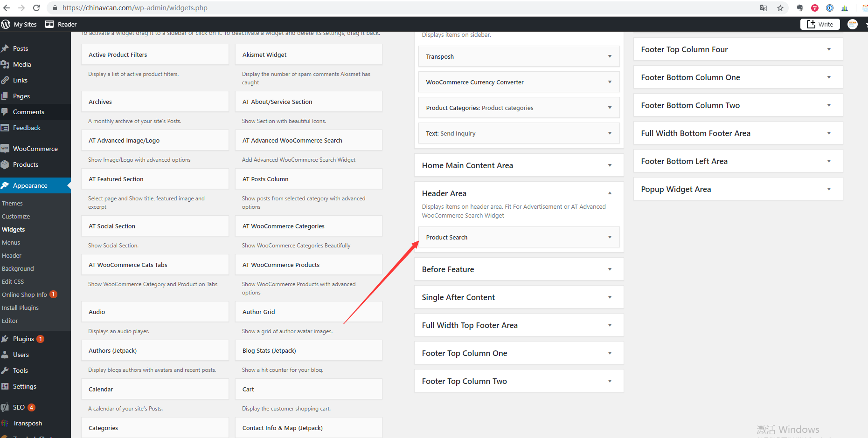Select the Akismet Widget available widget
The image size is (868, 438).
tap(309, 55)
